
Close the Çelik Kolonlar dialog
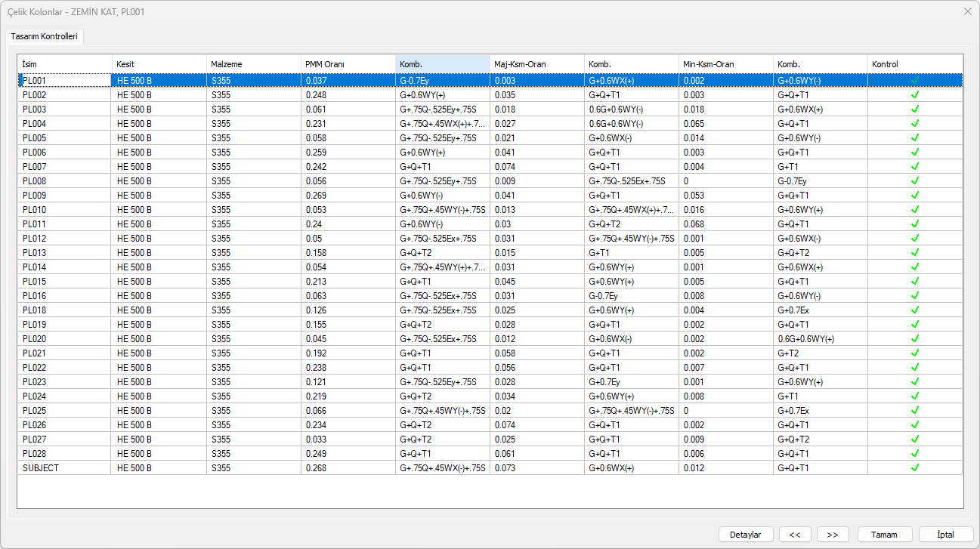click(x=967, y=11)
